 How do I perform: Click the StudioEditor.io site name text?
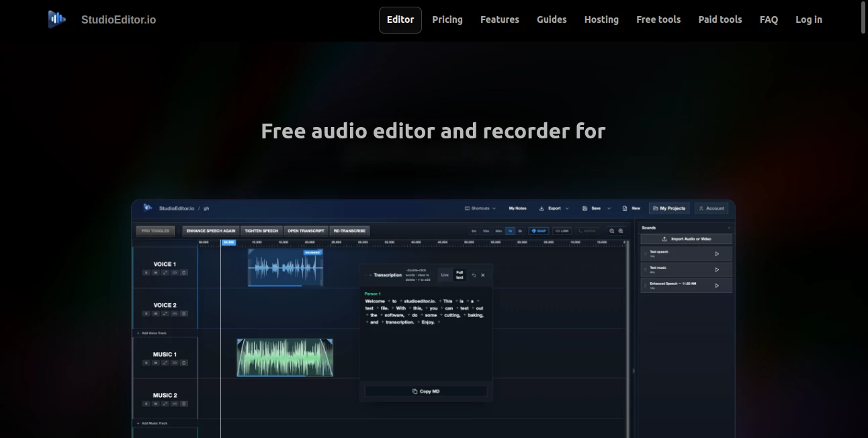(118, 19)
